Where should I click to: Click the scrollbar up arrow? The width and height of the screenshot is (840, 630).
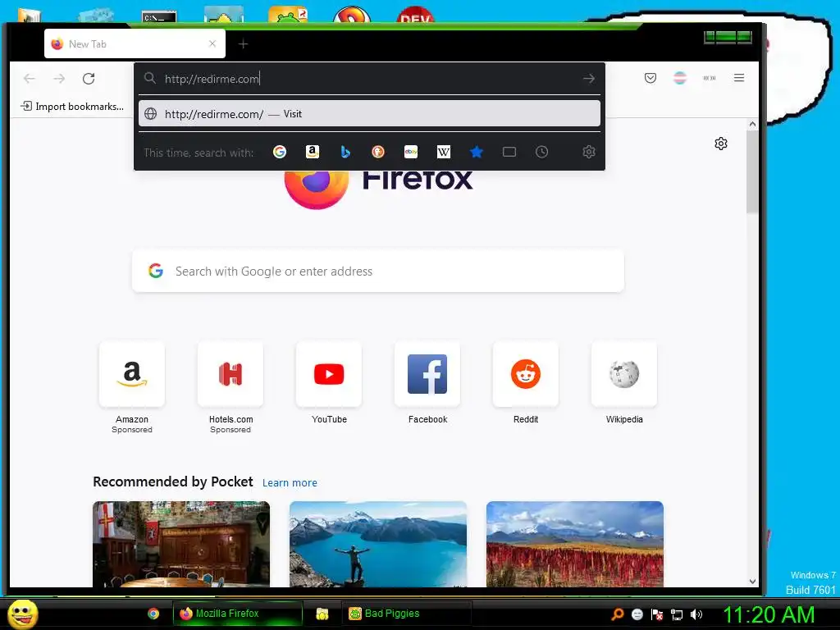pyautogui.click(x=753, y=125)
